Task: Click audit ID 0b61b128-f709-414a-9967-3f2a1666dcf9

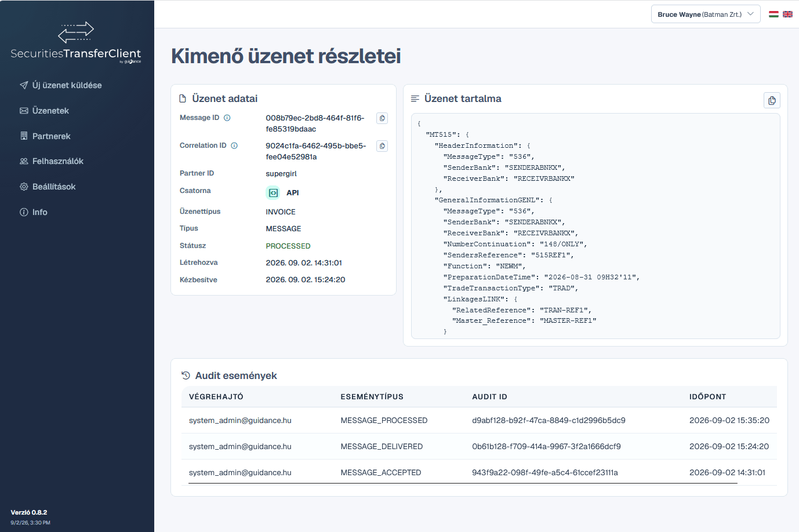Action: pyautogui.click(x=546, y=447)
